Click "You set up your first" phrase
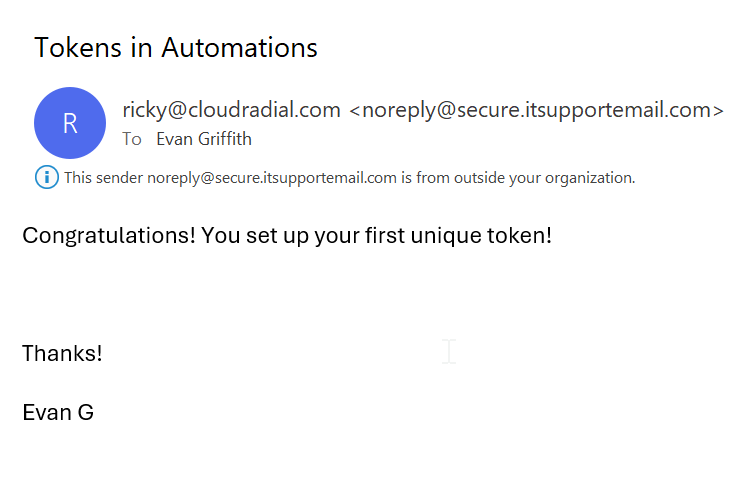This screenshot has height=483, width=742. coord(303,236)
